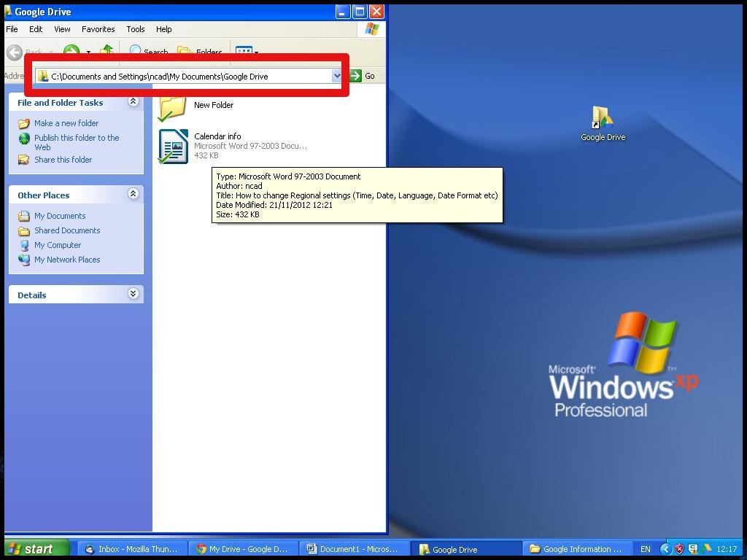
Task: Click the My Documents sidebar icon
Action: coord(24,216)
